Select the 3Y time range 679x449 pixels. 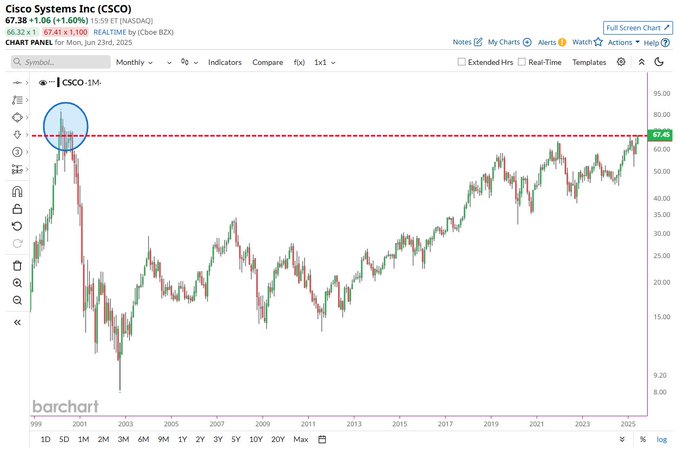tap(218, 439)
